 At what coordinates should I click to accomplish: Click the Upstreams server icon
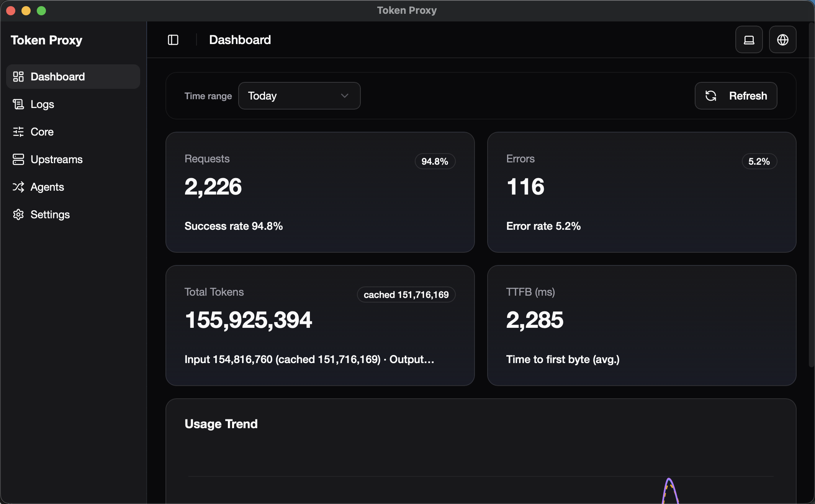(18, 159)
